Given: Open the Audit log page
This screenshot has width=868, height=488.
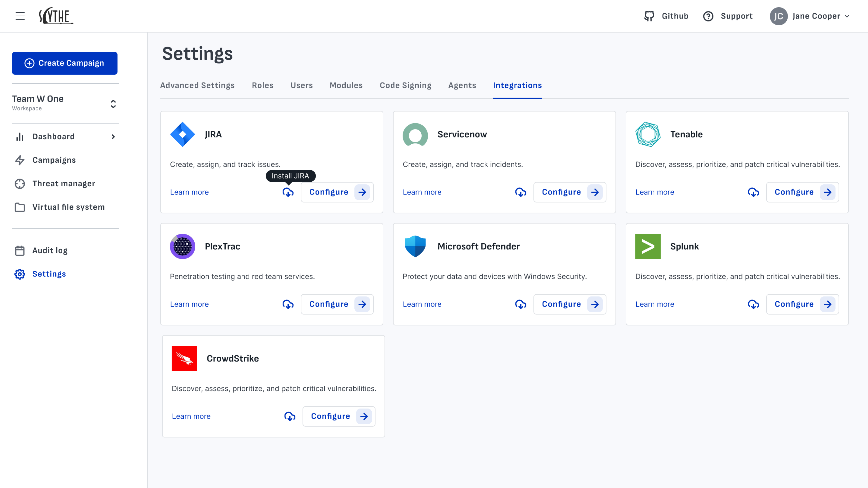Looking at the screenshot, I should pos(50,251).
